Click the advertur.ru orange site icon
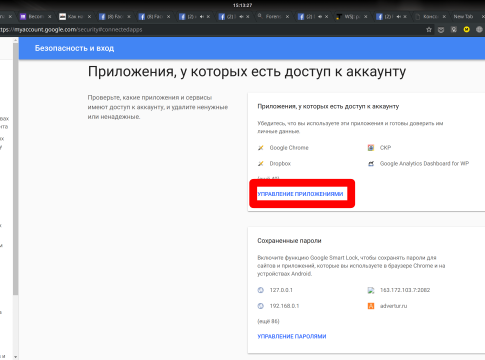The height and width of the screenshot is (360, 485). (371, 306)
